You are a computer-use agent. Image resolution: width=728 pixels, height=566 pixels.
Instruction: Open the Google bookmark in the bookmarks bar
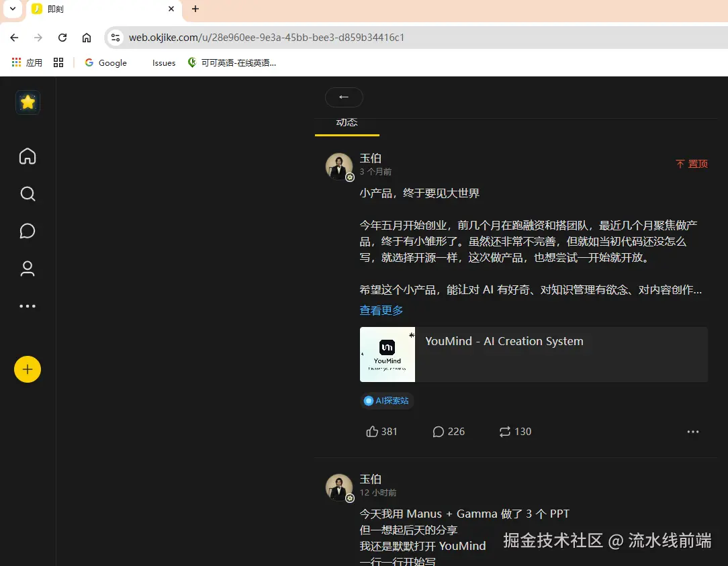[105, 62]
